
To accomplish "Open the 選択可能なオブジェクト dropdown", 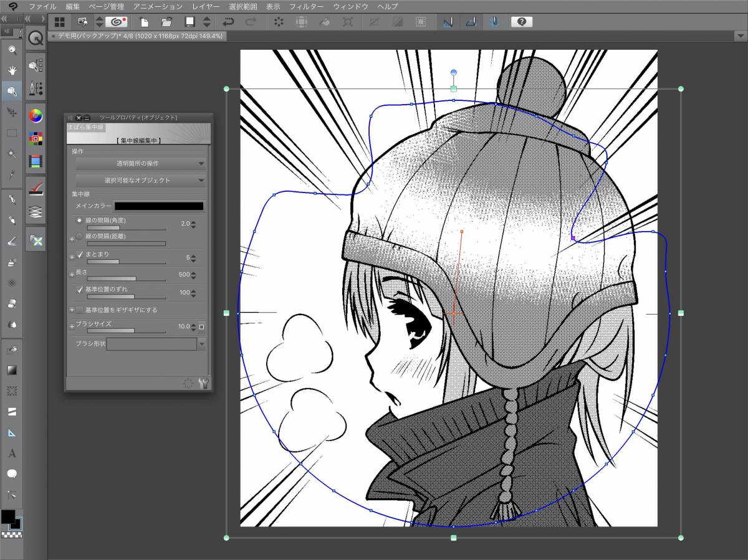I will pos(138,180).
